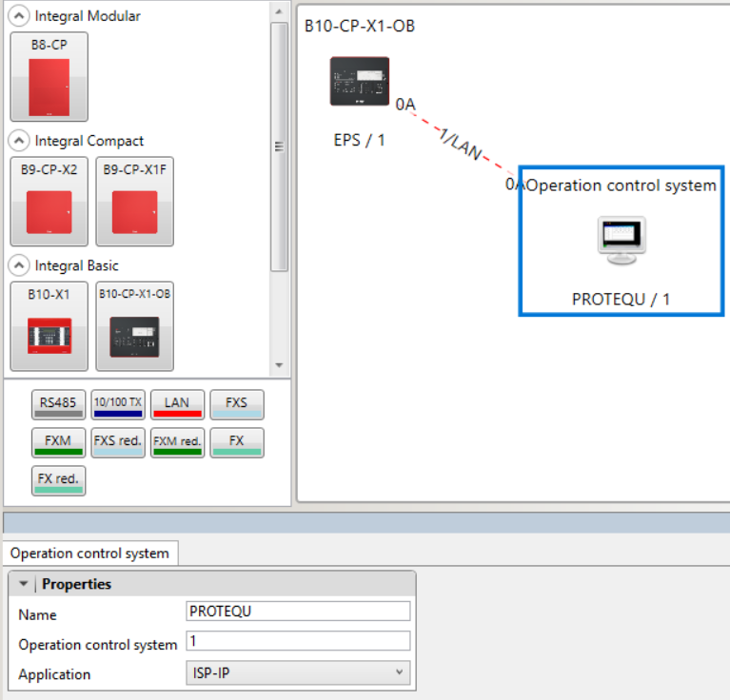The height and width of the screenshot is (700, 730).
Task: Click the B10-CP-X1-OB canvas title
Action: (x=360, y=26)
